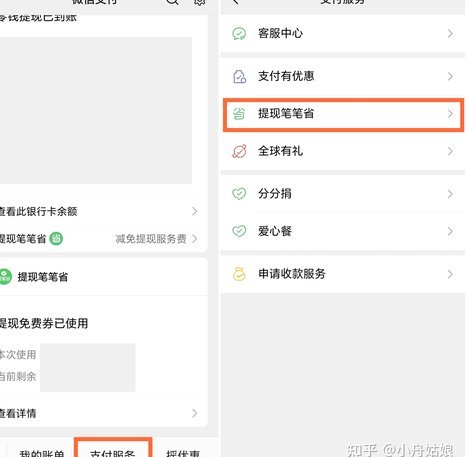466x457 pixels.
Task: Expand chevron on 查看详情 row
Action: (195, 413)
